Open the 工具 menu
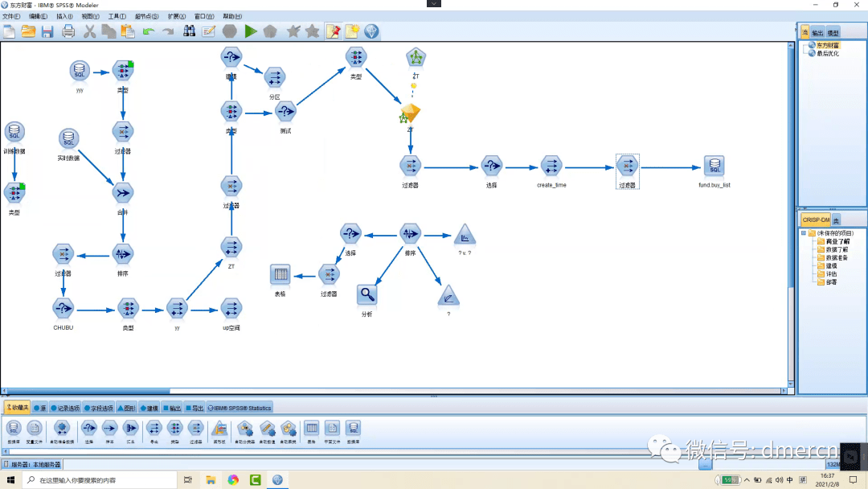The height and width of the screenshot is (489, 868). 117,16
